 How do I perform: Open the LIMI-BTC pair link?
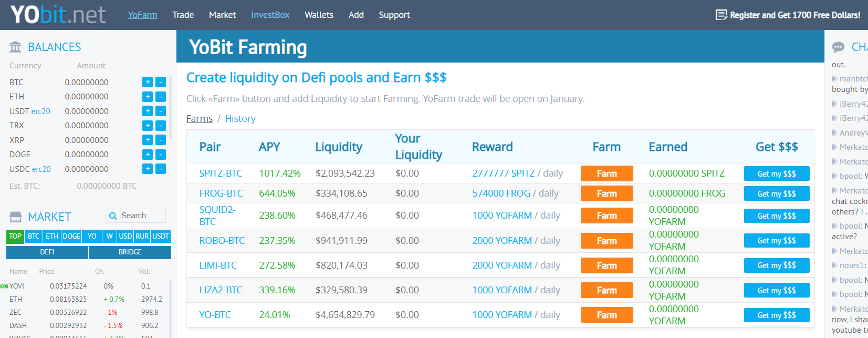(218, 265)
